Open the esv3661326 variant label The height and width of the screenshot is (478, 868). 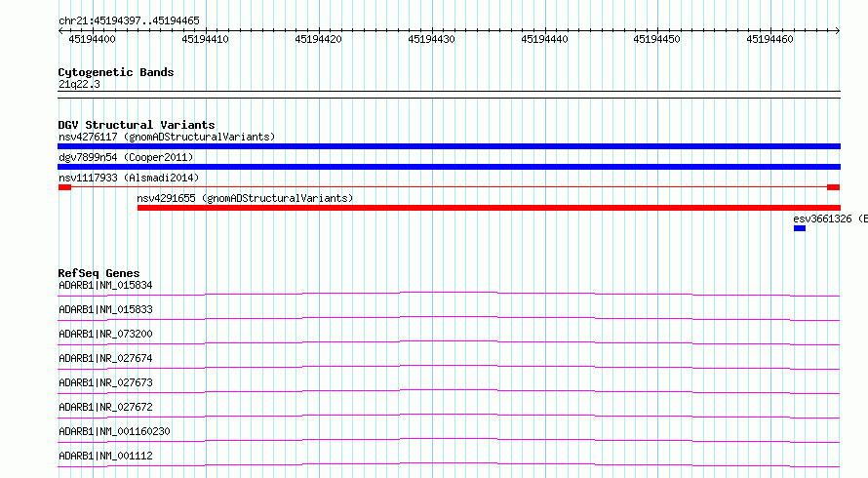pyautogui.click(x=830, y=219)
